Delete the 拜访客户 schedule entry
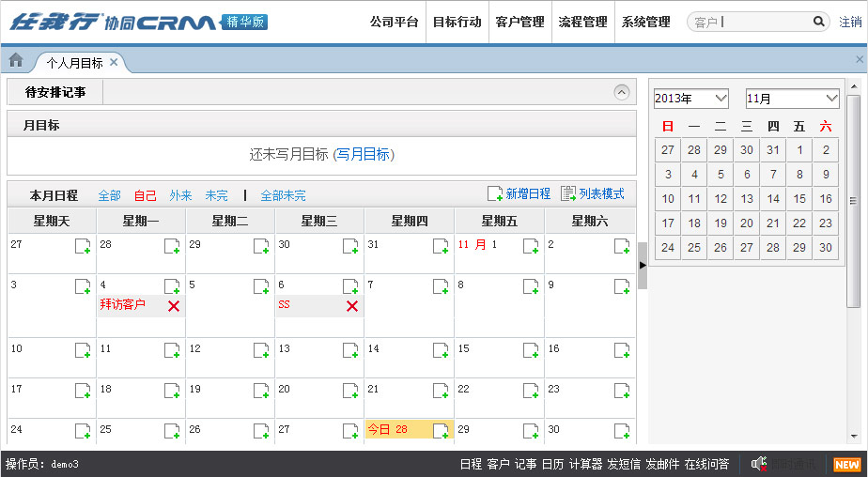The image size is (868, 477). [x=173, y=306]
